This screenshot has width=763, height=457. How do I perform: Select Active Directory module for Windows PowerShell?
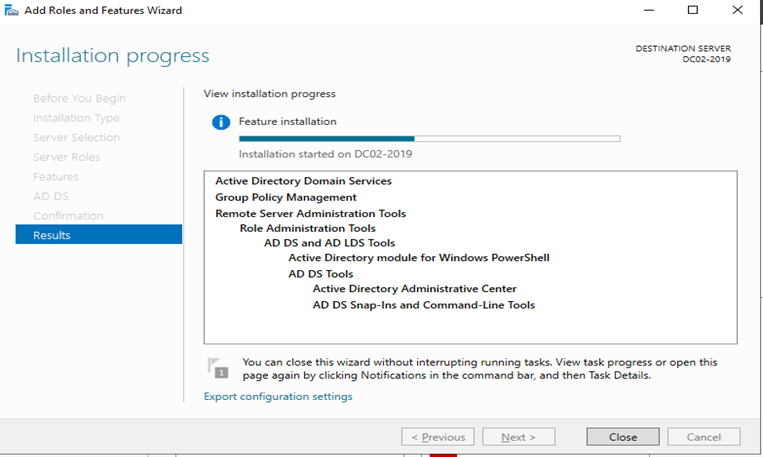[418, 258]
